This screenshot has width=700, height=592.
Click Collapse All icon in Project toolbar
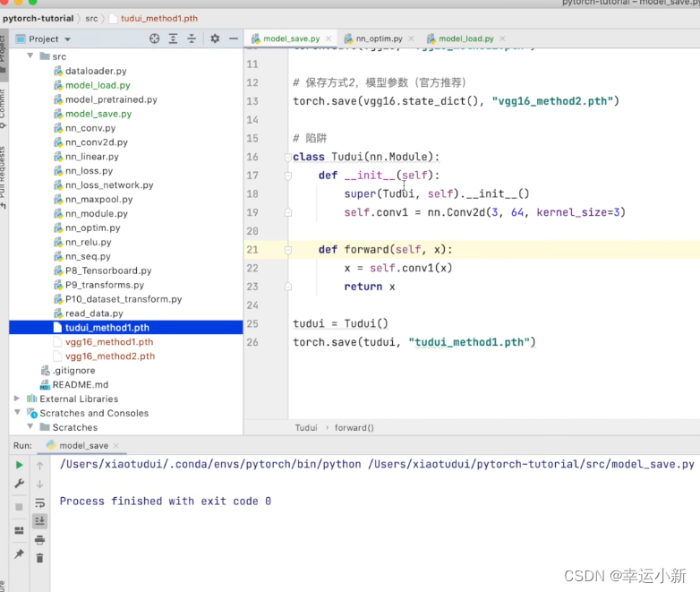pos(192,39)
